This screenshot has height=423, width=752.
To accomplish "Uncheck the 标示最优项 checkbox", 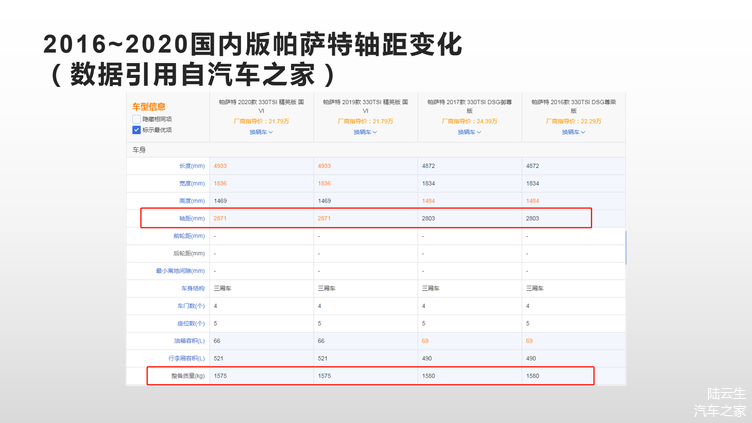I will click(136, 130).
